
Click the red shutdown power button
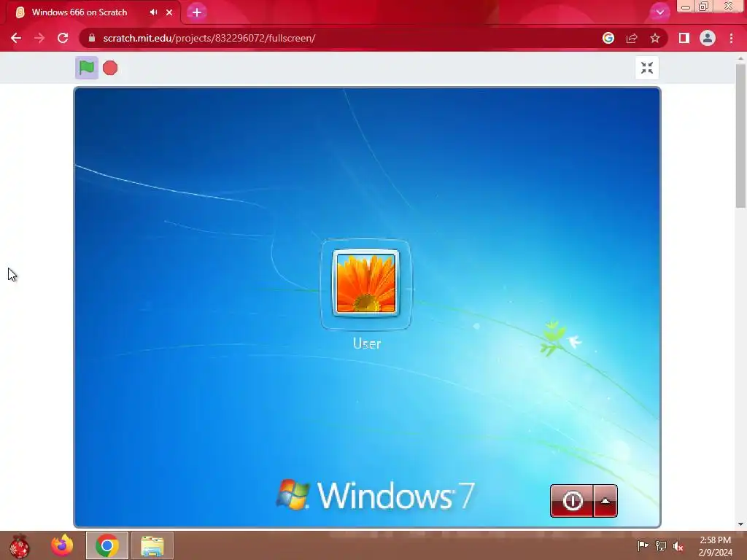572,501
